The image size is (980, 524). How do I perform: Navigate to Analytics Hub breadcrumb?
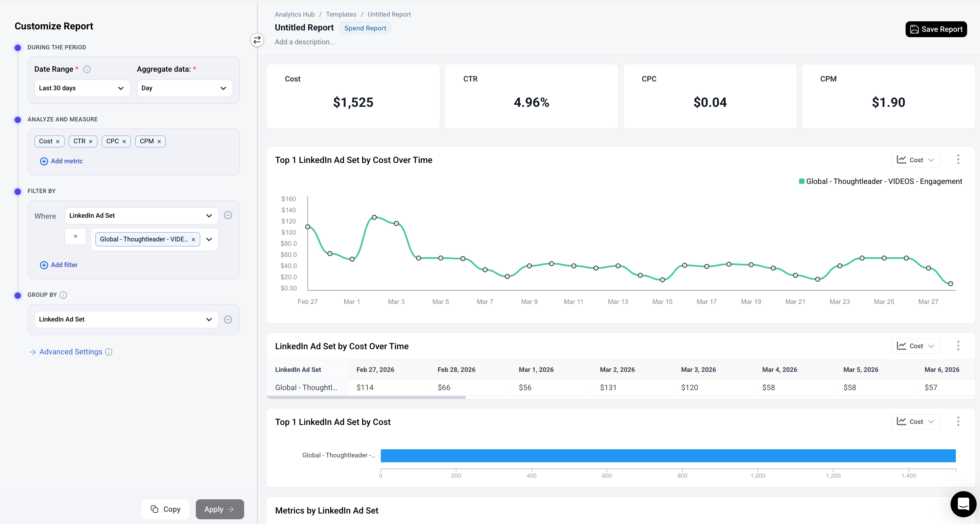(x=295, y=15)
